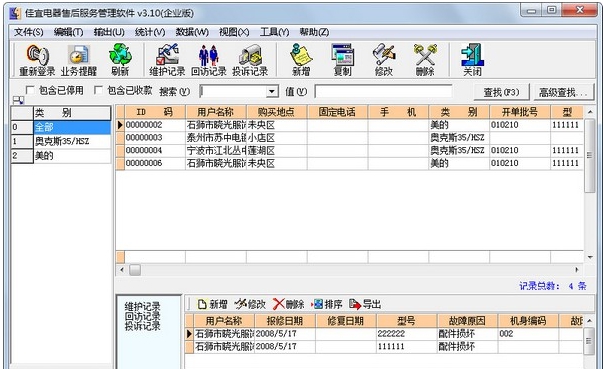Open the 工具(Y) menu
Screen dimensions: 603x369
point(275,32)
